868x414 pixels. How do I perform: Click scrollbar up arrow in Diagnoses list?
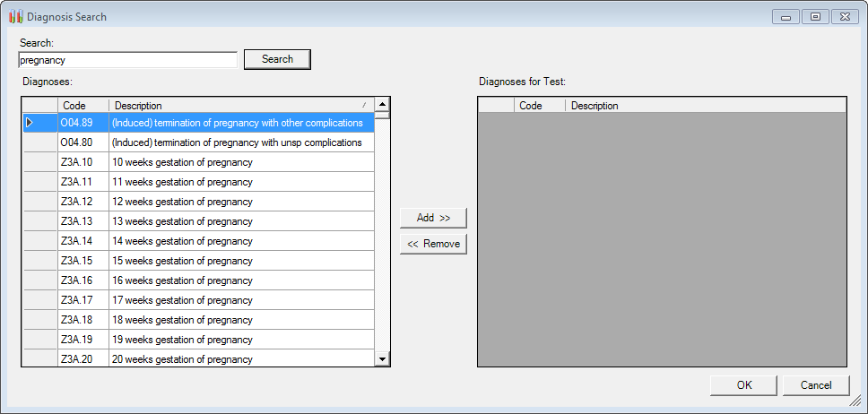pyautogui.click(x=383, y=105)
